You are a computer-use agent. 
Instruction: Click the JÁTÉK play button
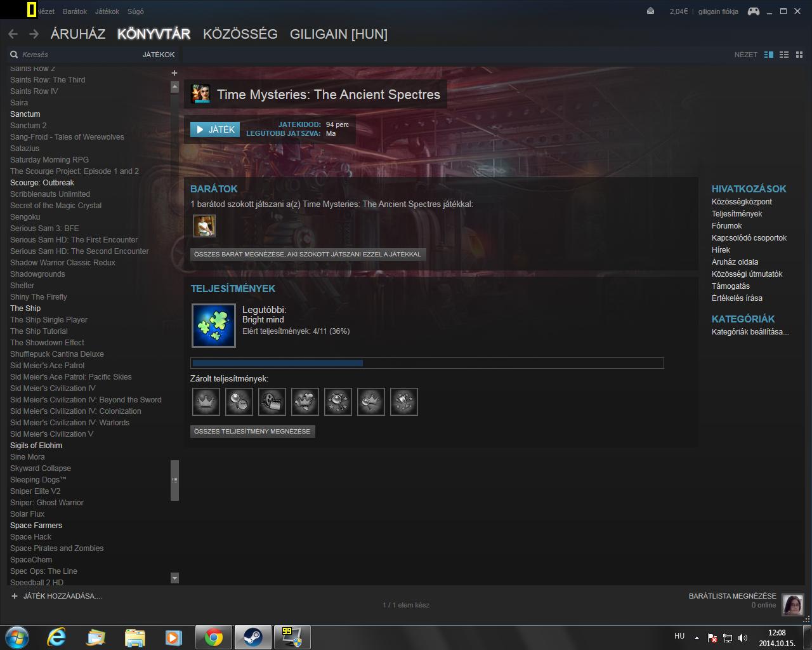[215, 129]
